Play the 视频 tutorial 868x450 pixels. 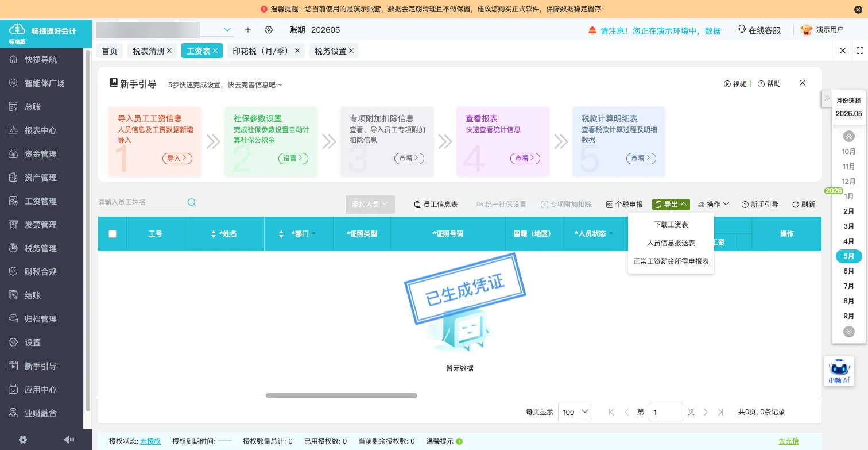(x=735, y=84)
